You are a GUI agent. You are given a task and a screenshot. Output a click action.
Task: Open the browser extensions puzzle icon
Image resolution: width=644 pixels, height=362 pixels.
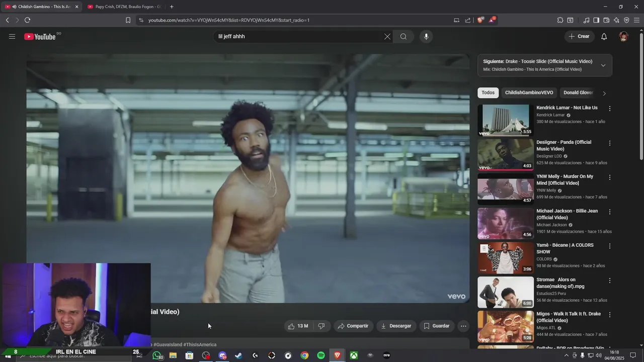click(560, 20)
